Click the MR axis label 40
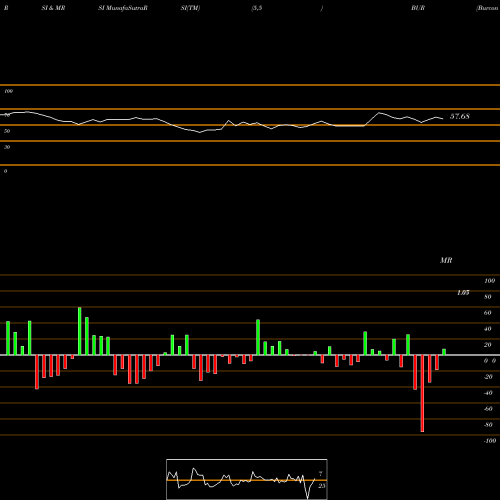The image size is (500, 500). [488, 329]
